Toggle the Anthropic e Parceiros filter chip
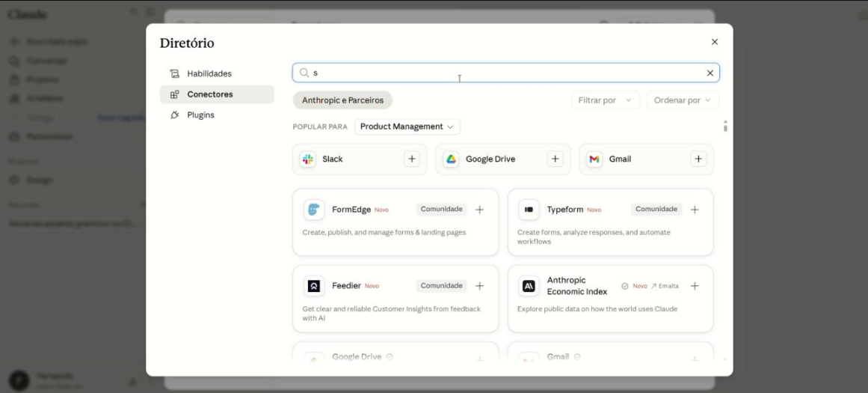Screen dimensions: 868x393 342,100
